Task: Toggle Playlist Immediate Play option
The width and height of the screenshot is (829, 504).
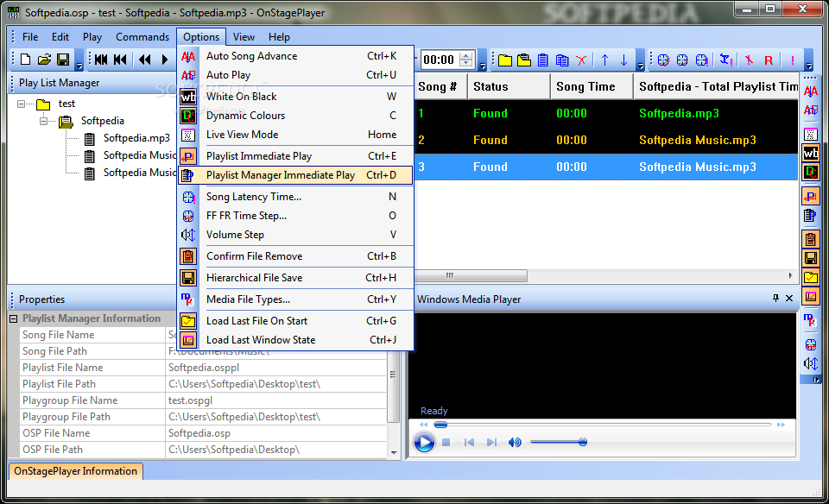Action: (x=295, y=156)
